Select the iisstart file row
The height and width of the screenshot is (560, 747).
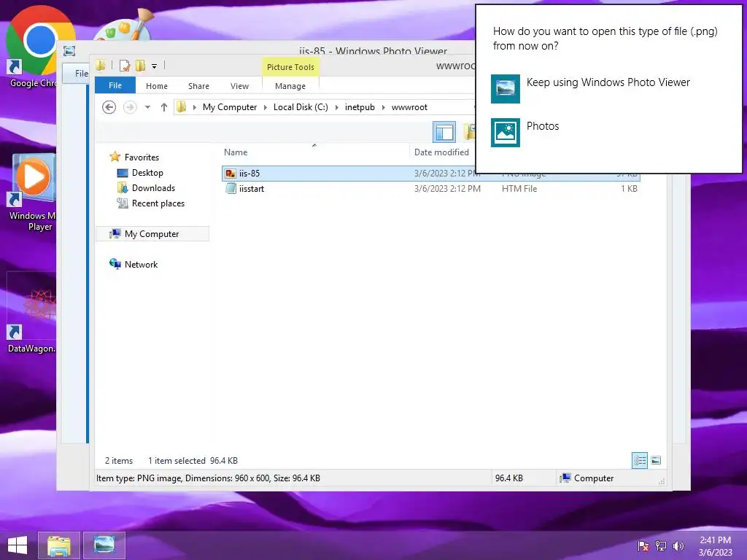pyautogui.click(x=430, y=189)
